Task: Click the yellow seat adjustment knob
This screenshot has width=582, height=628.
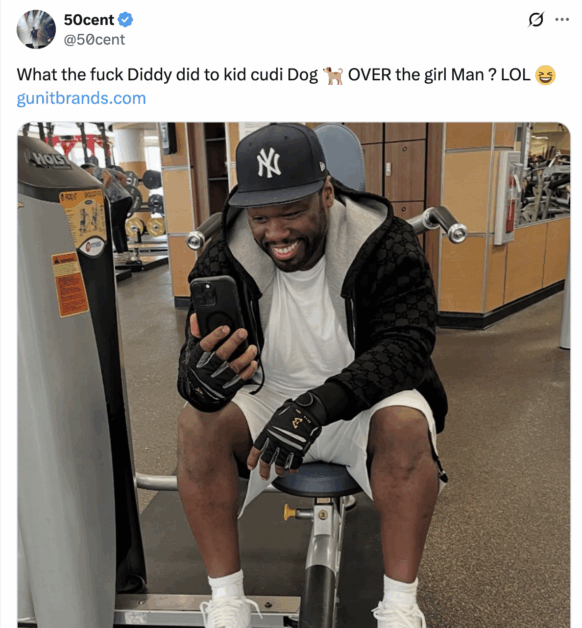Action: [289, 512]
